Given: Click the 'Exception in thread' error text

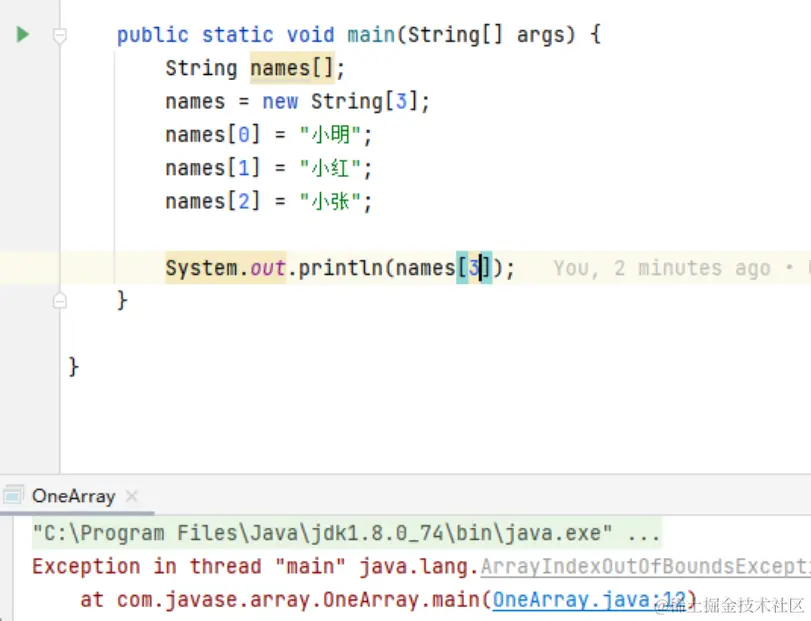Looking at the screenshot, I should click(x=147, y=567).
